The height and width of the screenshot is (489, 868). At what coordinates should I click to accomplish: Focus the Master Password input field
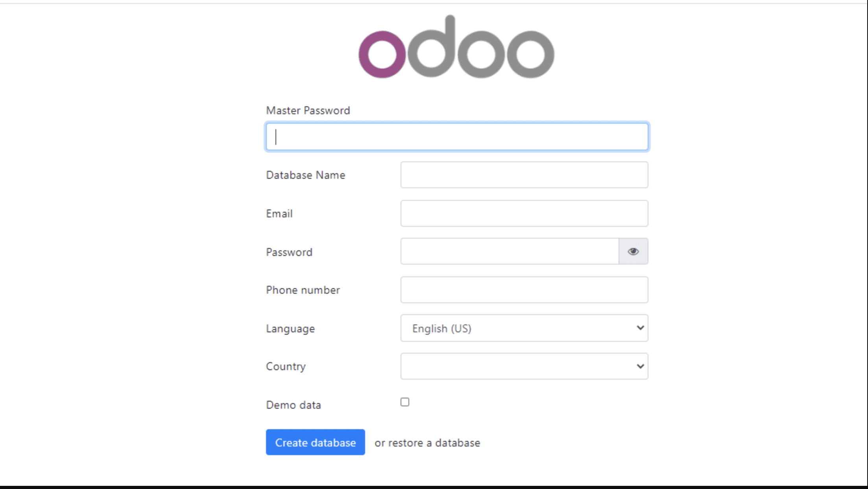457,137
